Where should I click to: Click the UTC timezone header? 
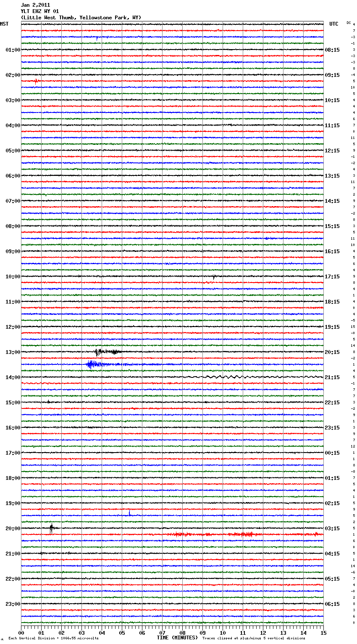333,24
